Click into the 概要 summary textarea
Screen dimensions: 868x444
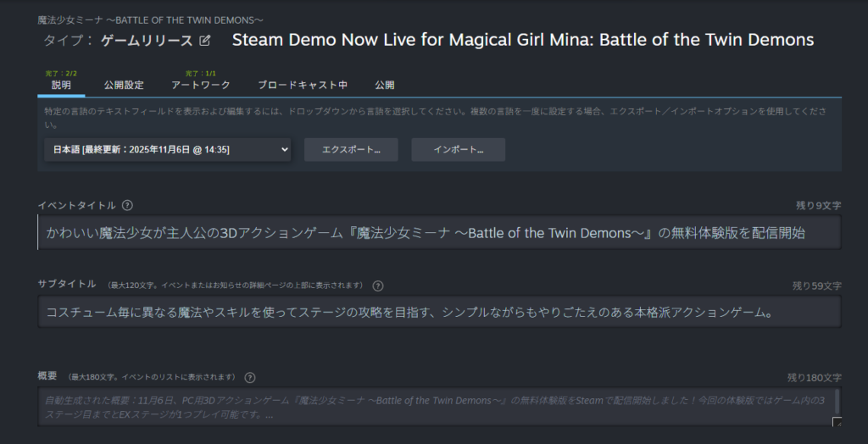[435, 407]
